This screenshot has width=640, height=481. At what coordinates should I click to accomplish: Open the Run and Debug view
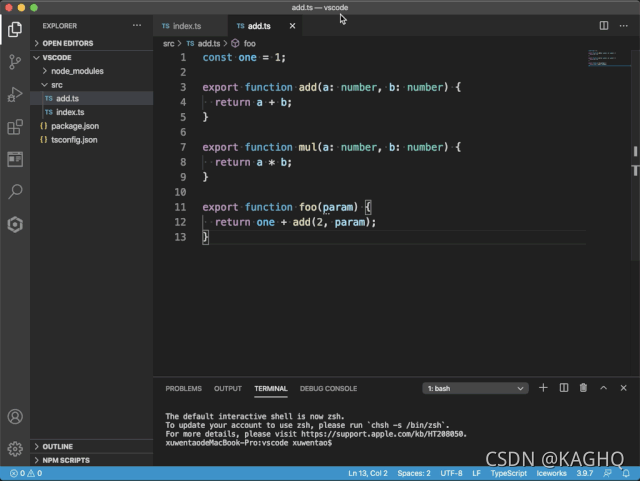tap(15, 94)
